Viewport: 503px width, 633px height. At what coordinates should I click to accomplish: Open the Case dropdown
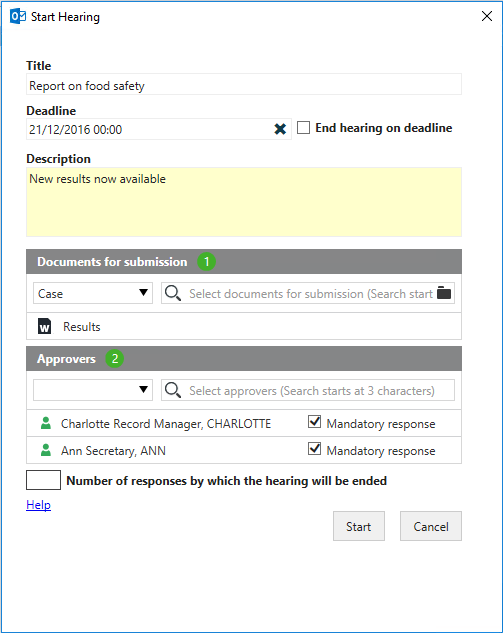(x=93, y=293)
